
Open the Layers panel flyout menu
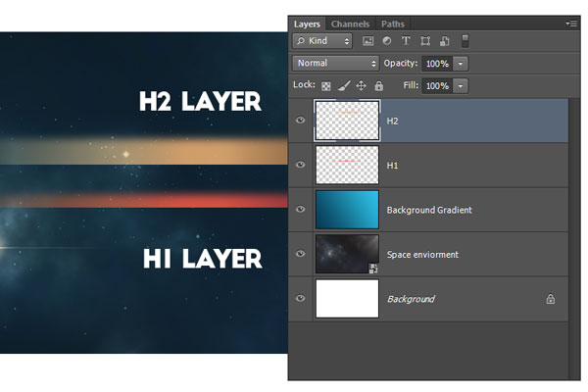[571, 24]
